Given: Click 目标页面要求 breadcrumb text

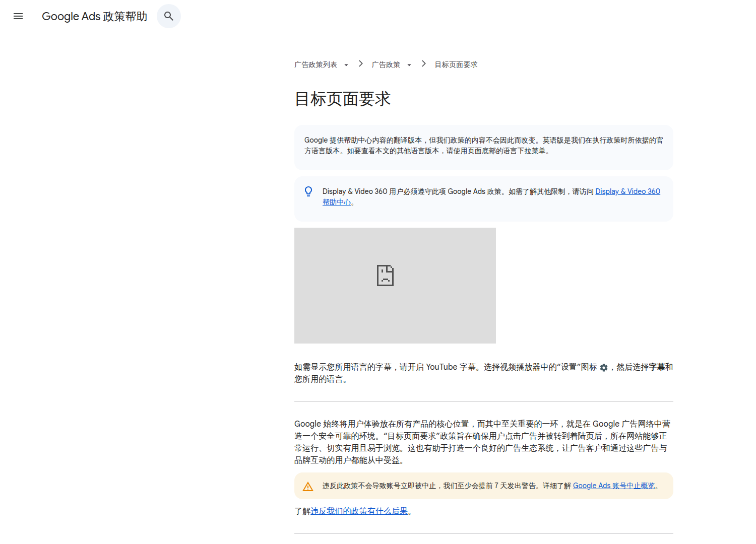Looking at the screenshot, I should 456,64.
